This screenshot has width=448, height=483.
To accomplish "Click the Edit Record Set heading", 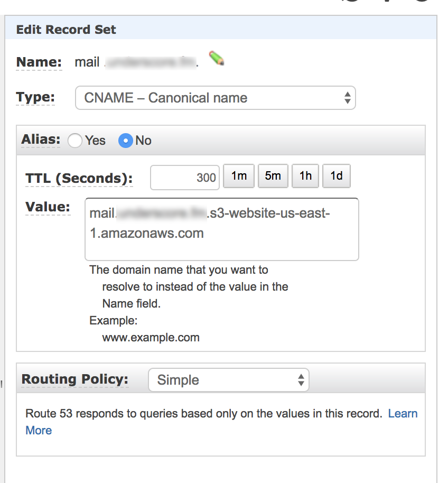I will click(x=66, y=30).
